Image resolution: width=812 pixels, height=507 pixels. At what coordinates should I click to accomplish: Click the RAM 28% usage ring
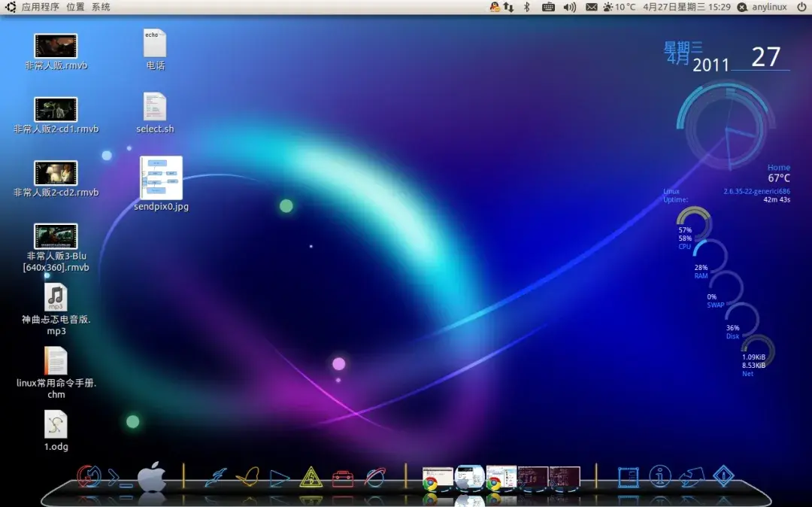[x=710, y=257]
